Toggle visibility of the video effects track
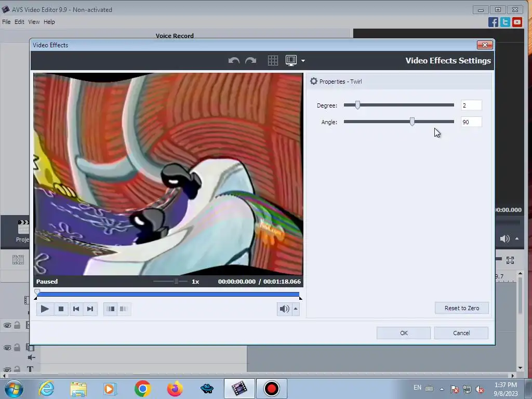532x399 pixels. coord(7,325)
